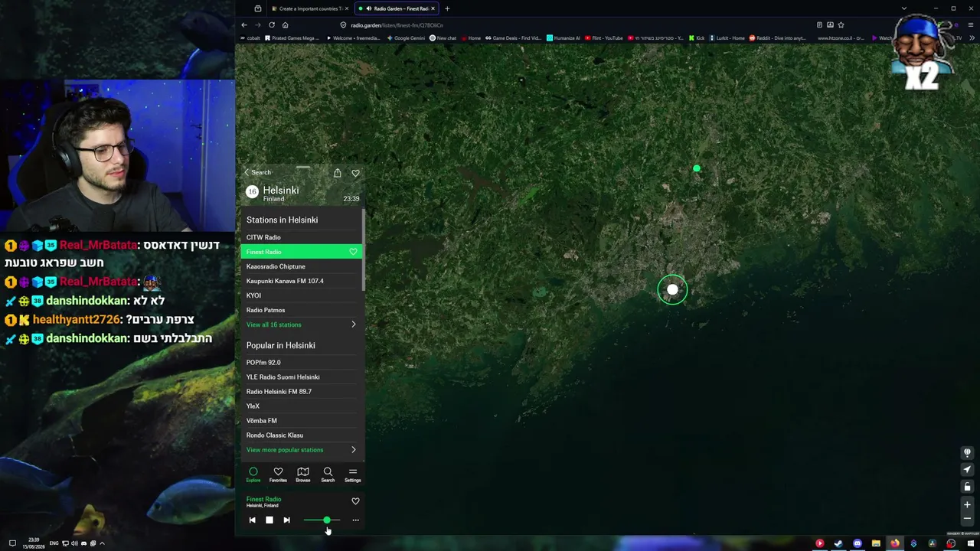Switch to the Create a Important countries tab
The width and height of the screenshot is (980, 551).
click(309, 8)
